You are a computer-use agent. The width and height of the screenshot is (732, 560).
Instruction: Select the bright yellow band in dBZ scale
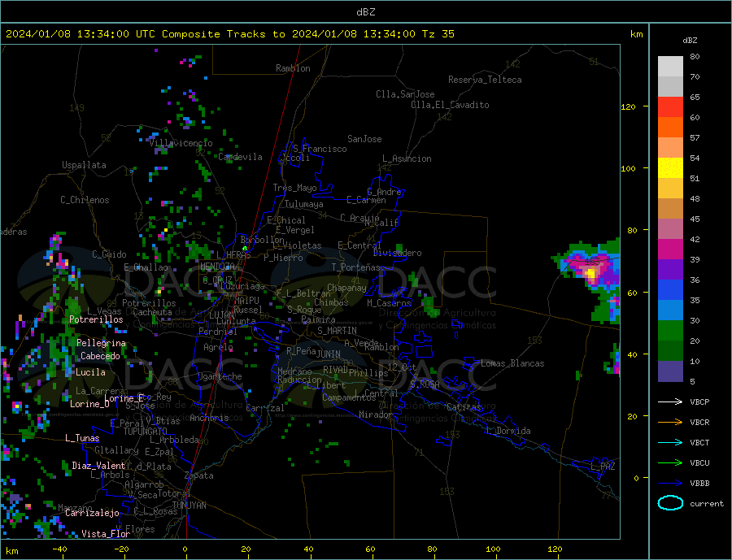coord(670,168)
